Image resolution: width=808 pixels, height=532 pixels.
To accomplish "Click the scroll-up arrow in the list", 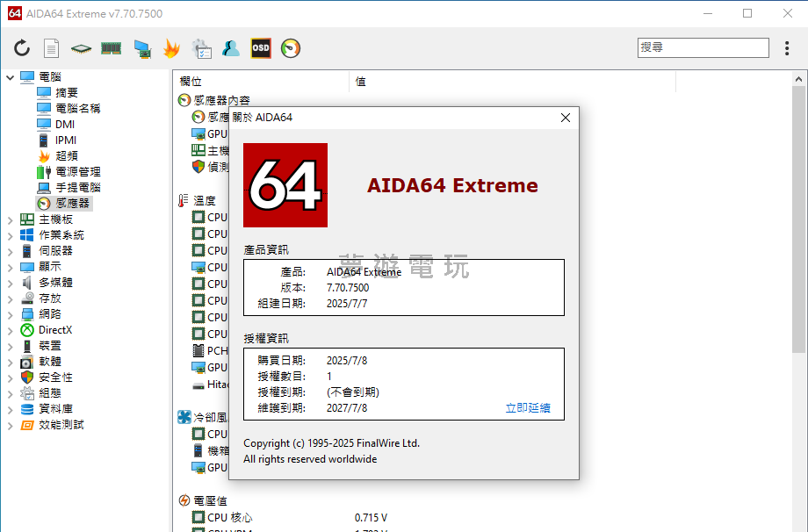I will [x=798, y=79].
